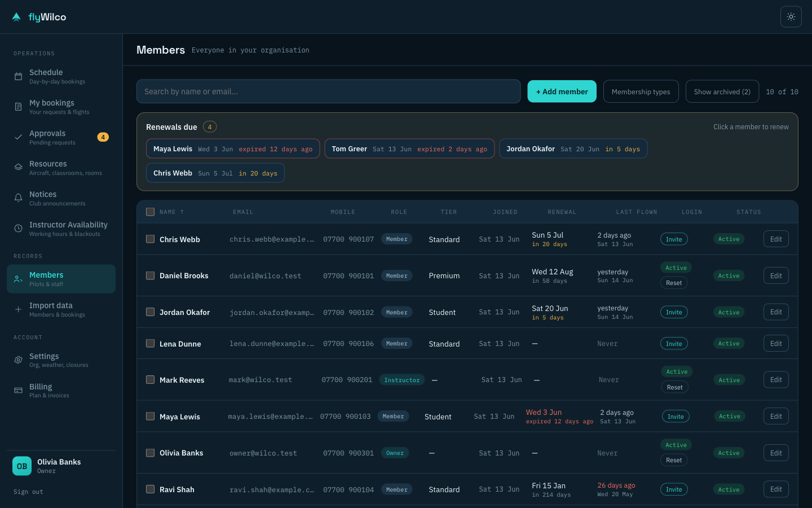The image size is (812, 508).
Task: Open Membership types
Action: click(641, 91)
